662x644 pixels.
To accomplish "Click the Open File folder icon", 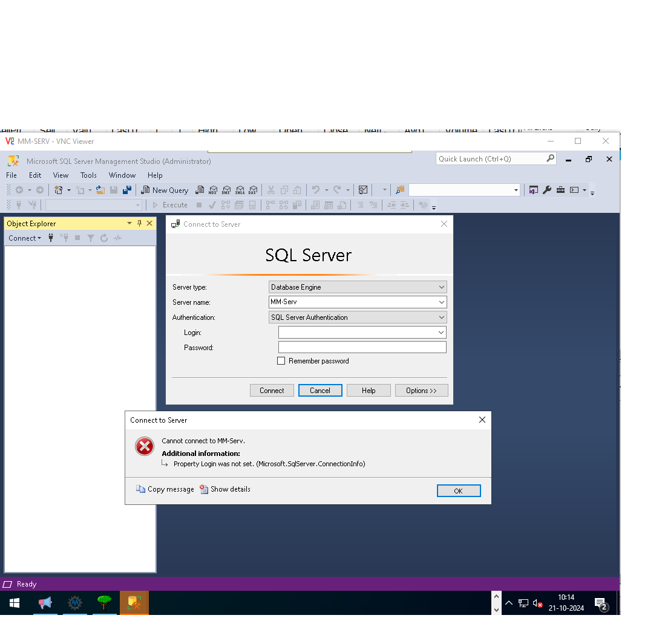I will (100, 190).
